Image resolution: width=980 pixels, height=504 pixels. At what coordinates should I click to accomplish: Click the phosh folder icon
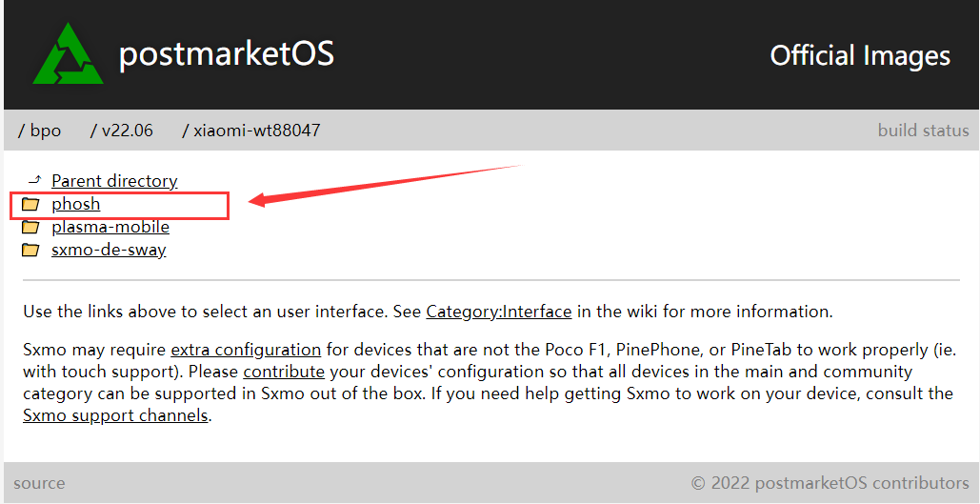click(x=30, y=204)
